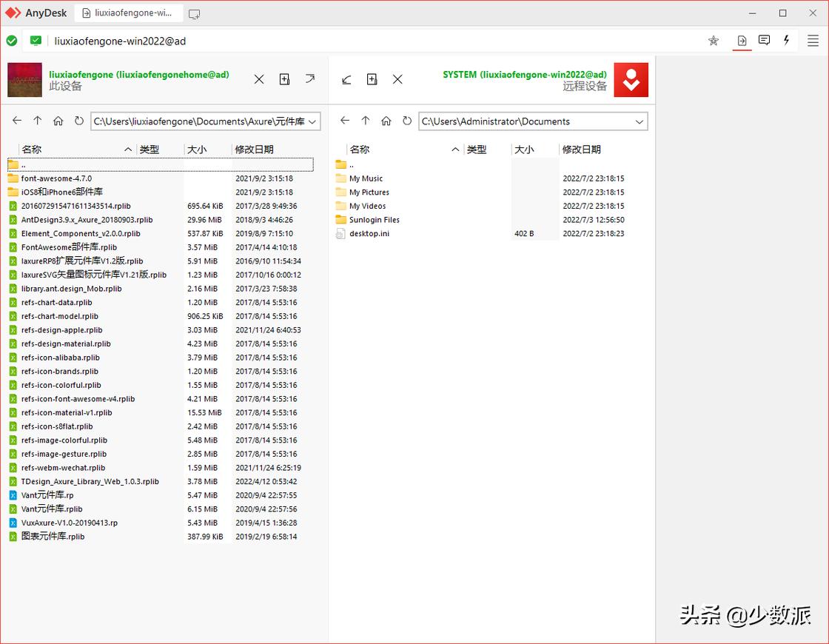Create new folder in local device panel
The image size is (829, 644).
[284, 79]
